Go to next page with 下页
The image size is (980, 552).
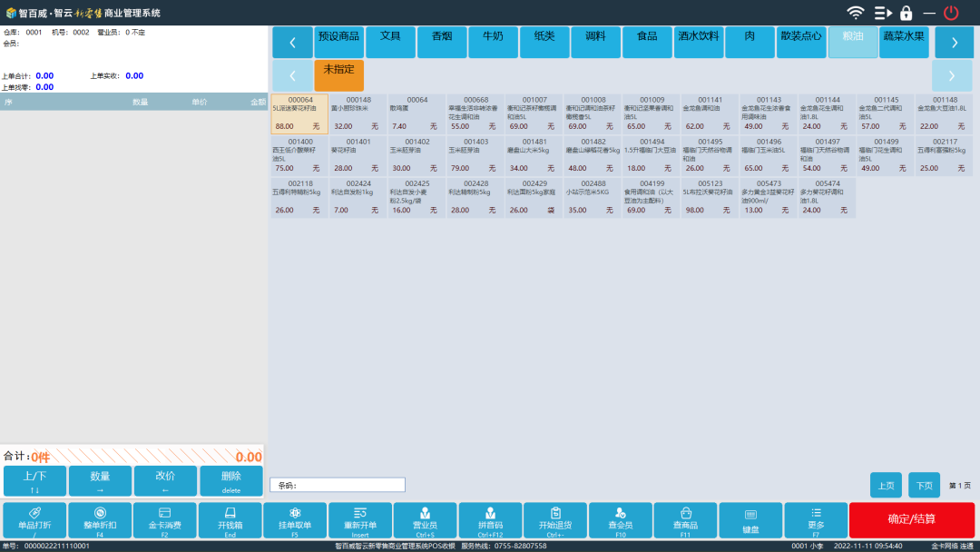pyautogui.click(x=924, y=486)
